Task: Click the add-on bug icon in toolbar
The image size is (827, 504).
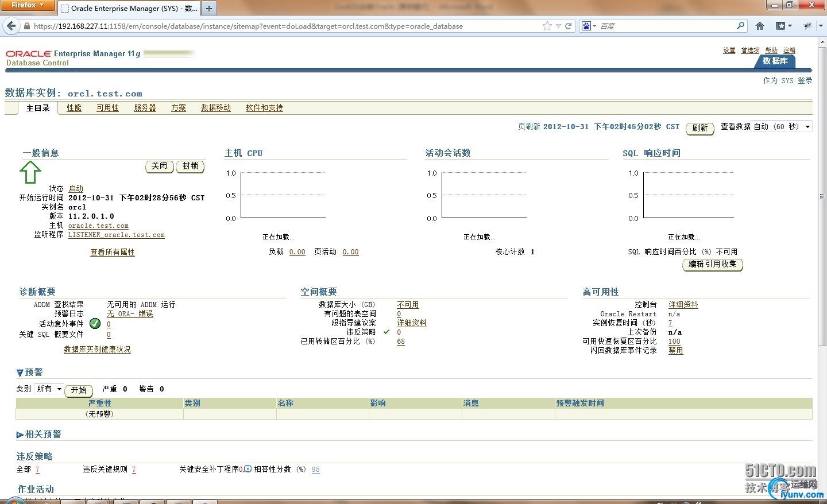Action: click(807, 26)
